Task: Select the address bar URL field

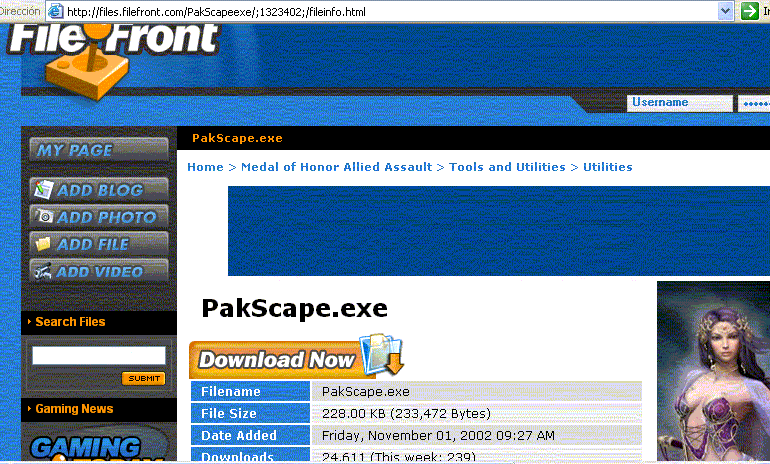Action: click(x=390, y=11)
